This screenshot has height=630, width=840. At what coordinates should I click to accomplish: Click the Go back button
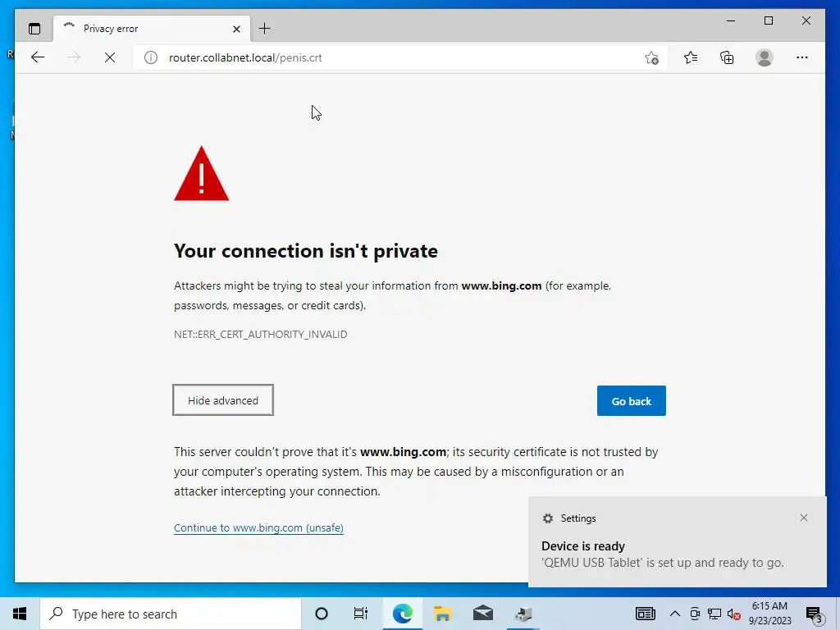631,400
